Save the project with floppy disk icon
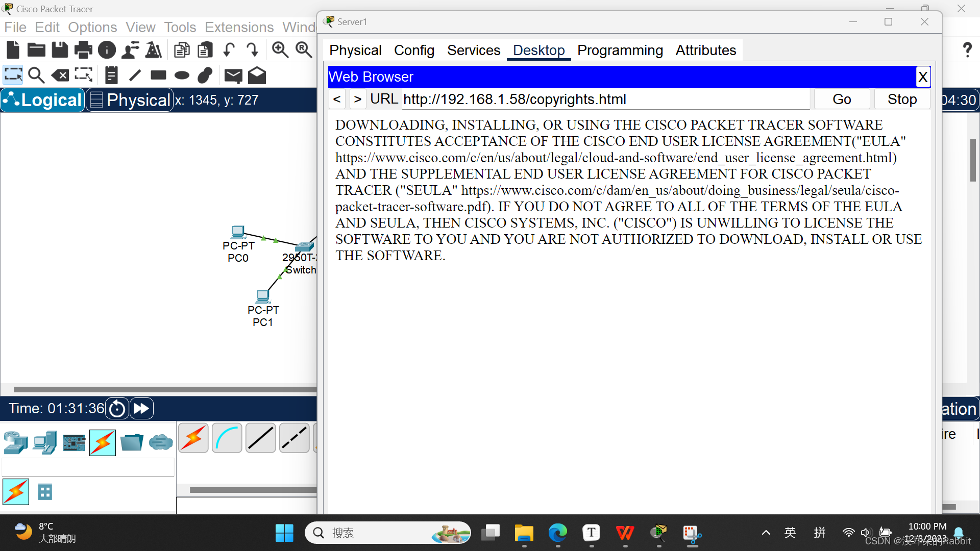The height and width of the screenshot is (551, 980). [60, 49]
